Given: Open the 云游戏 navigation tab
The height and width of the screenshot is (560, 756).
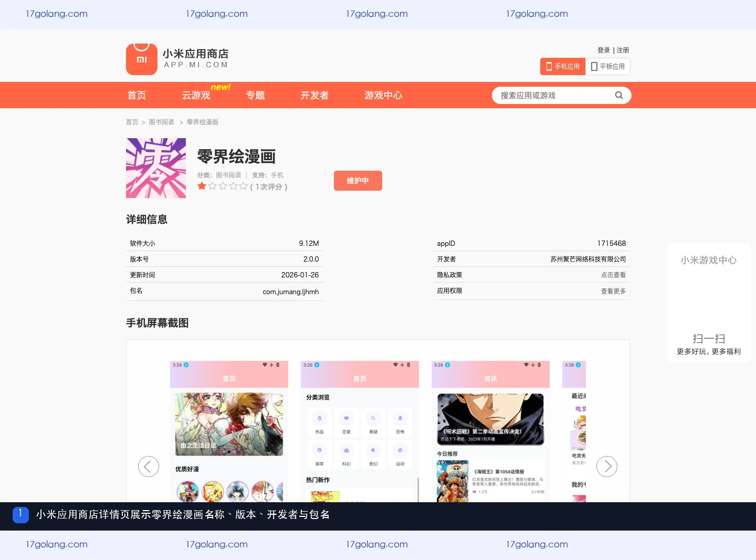Looking at the screenshot, I should point(196,95).
